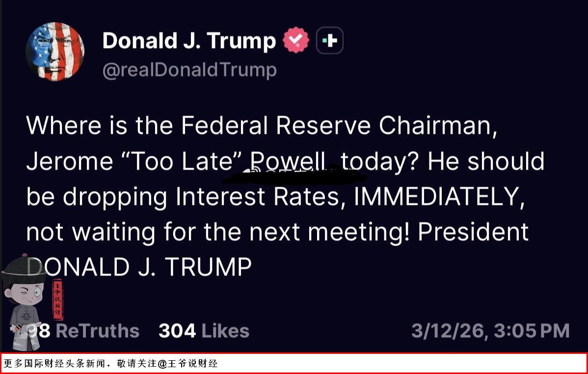Click the plus follow icon button
Viewport: 588px width, 374px height.
[330, 41]
